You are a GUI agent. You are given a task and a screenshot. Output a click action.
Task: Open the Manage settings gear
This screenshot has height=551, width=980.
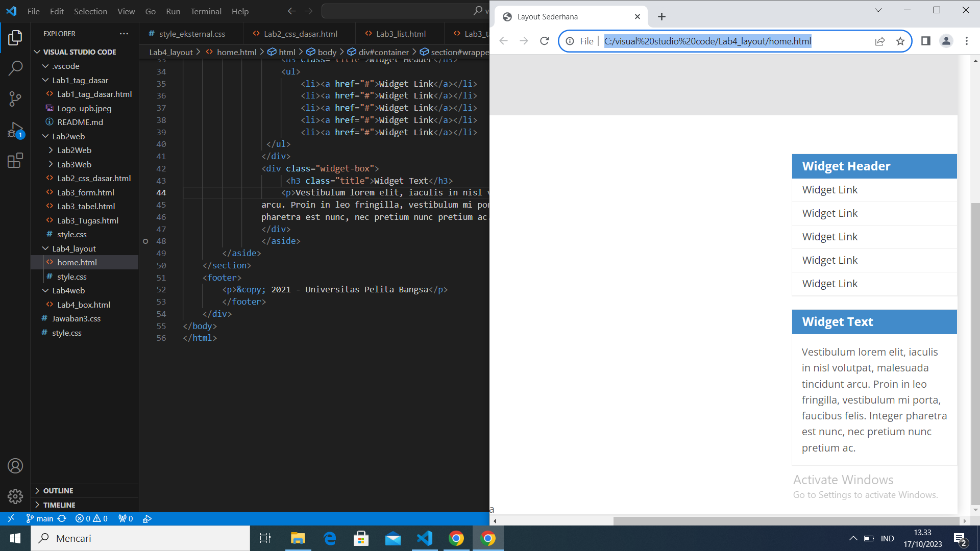(15, 496)
